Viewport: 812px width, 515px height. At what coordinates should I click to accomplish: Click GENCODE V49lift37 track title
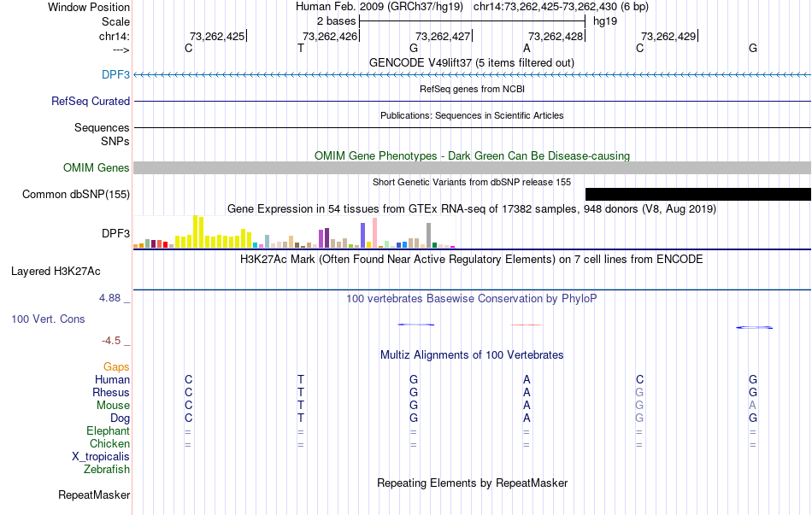pos(472,62)
